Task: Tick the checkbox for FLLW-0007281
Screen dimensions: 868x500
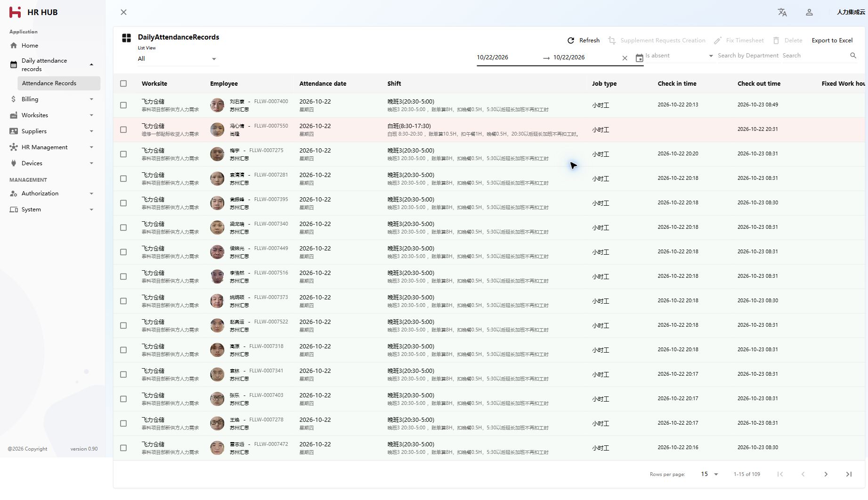Action: pos(123,179)
